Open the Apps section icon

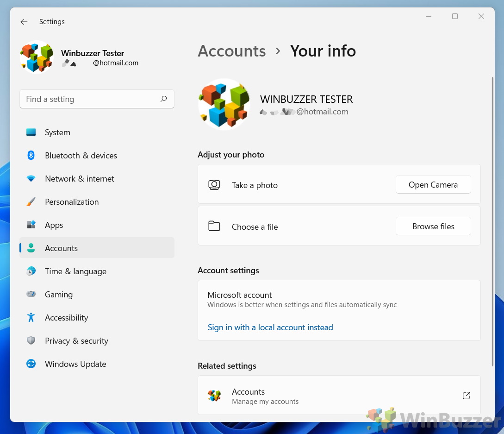click(x=31, y=225)
